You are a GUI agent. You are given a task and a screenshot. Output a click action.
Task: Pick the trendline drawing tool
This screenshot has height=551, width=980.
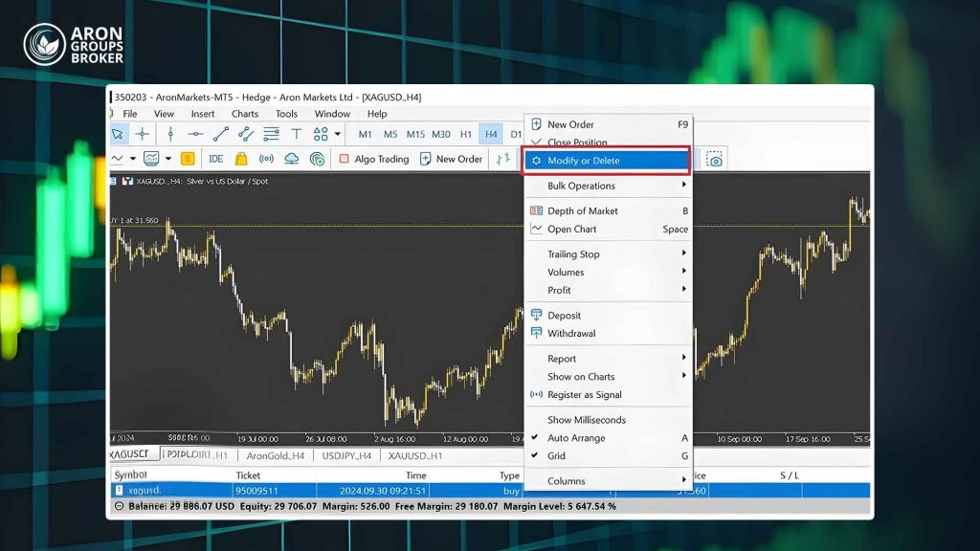(x=221, y=134)
